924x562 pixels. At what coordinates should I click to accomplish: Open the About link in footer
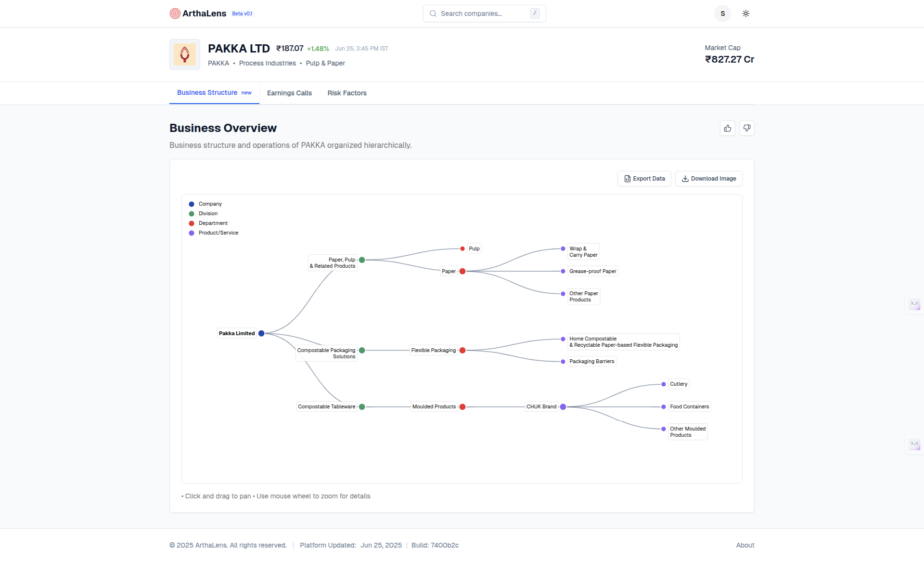[x=745, y=545]
